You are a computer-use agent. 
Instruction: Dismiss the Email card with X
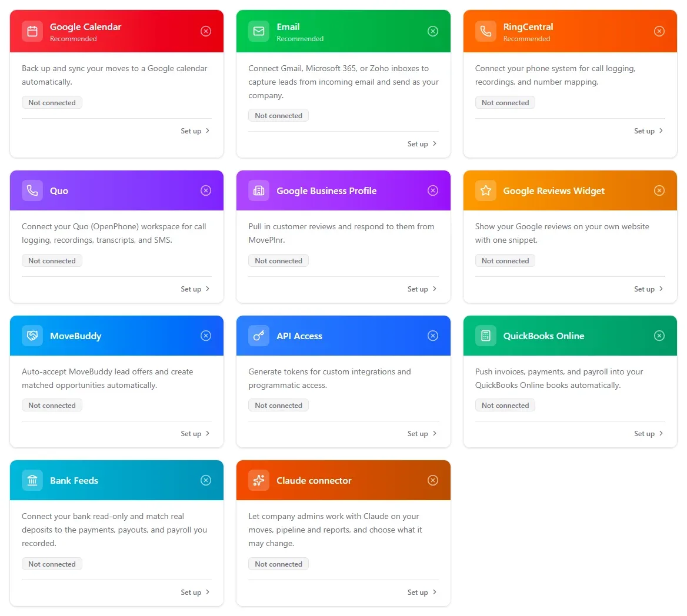[433, 31]
